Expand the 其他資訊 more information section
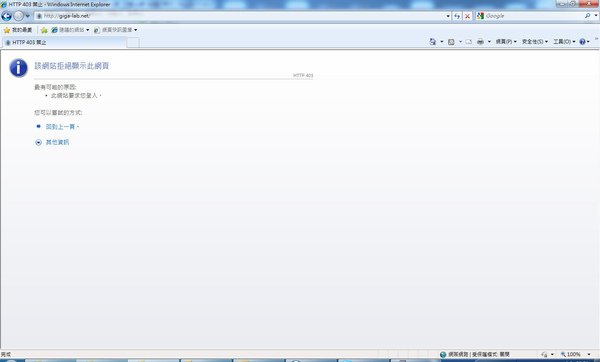Image resolution: width=600 pixels, height=362 pixels. pyautogui.click(x=57, y=142)
